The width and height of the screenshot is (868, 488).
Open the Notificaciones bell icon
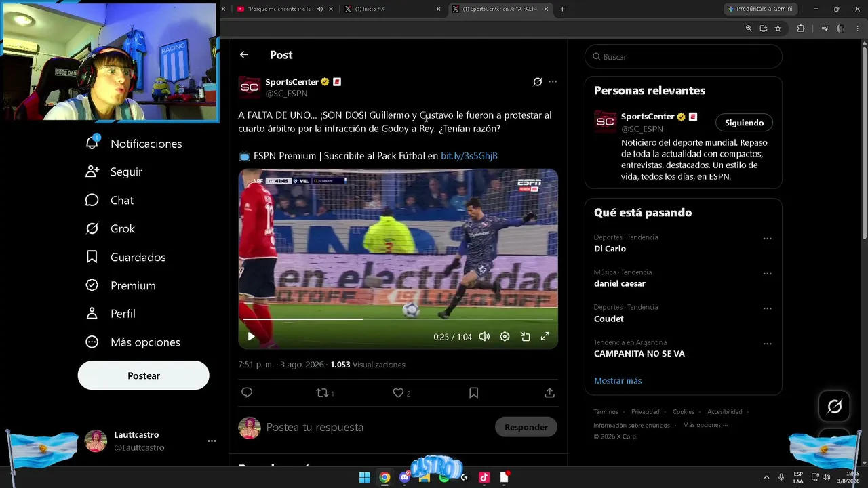[92, 143]
